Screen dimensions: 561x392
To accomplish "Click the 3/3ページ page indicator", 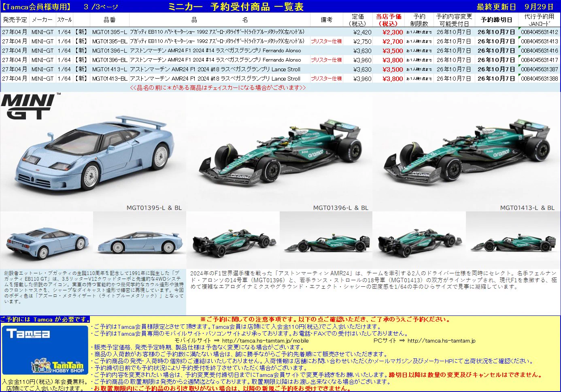I will pos(101,7).
